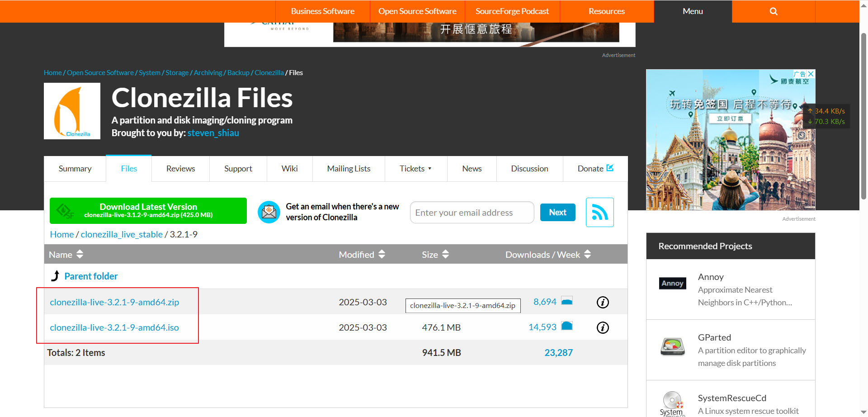Viewport: 868px width, 417px height.
Task: Go to Parent folder
Action: [91, 276]
